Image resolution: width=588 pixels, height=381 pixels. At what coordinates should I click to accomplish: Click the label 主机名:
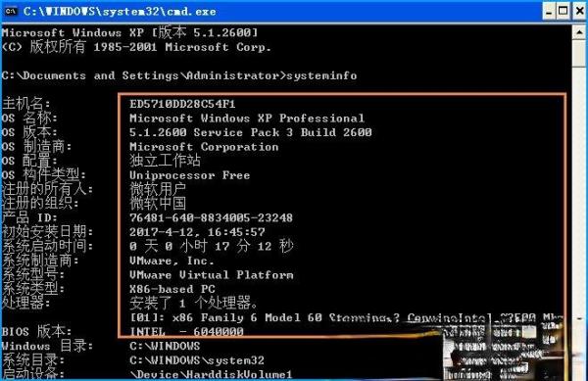coord(25,104)
